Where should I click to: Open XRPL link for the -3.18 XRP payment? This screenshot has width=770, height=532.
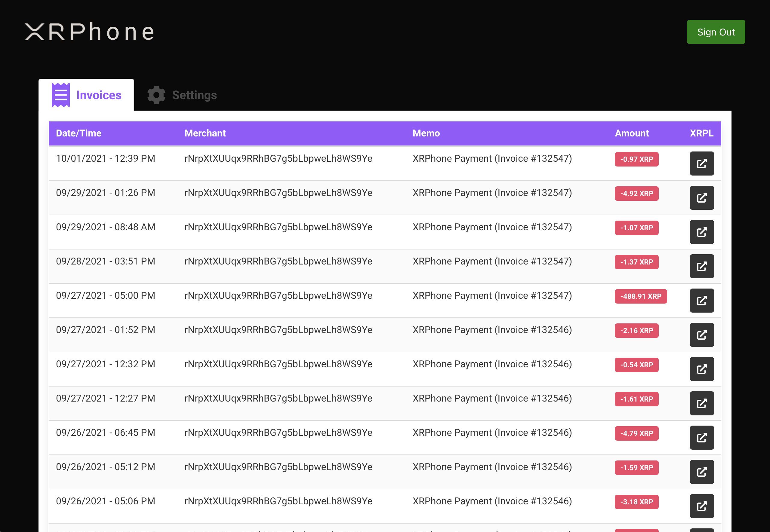click(702, 506)
